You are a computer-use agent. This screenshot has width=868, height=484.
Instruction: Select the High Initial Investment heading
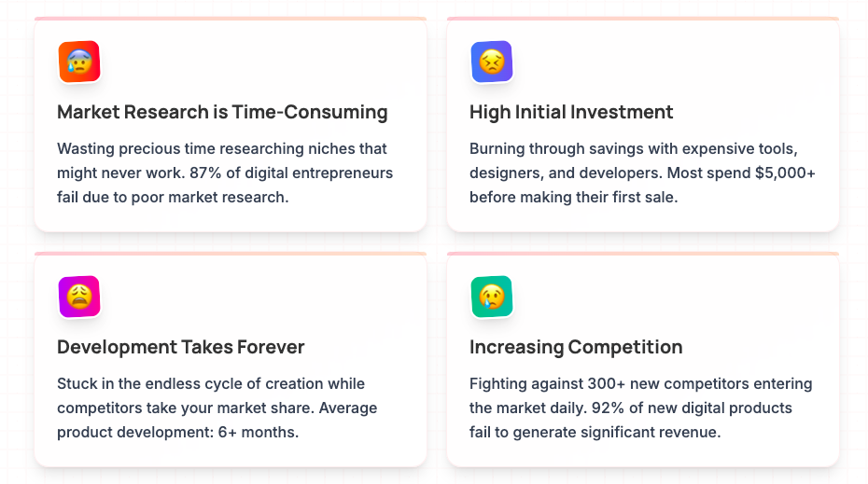pos(570,112)
